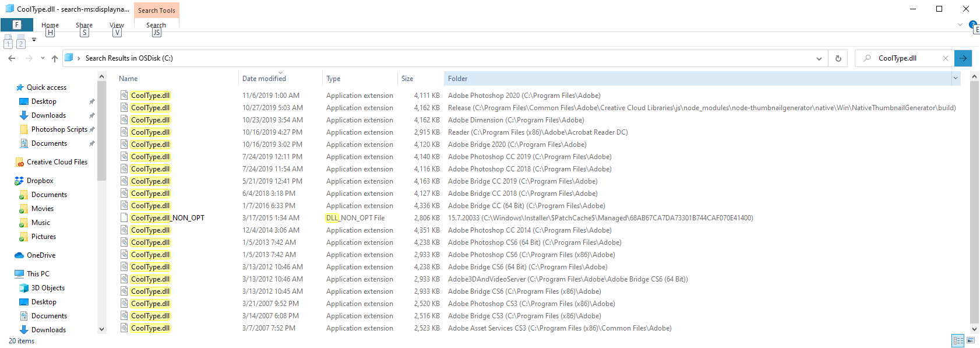
Task: Sort by the Folder column header
Action: [697, 79]
